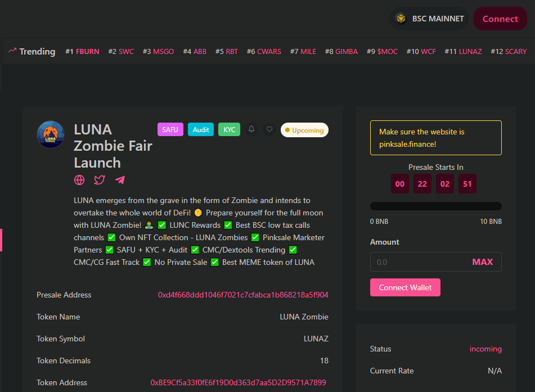Click the MAX amount button
Screen dimensions: 535x392
click(483, 262)
